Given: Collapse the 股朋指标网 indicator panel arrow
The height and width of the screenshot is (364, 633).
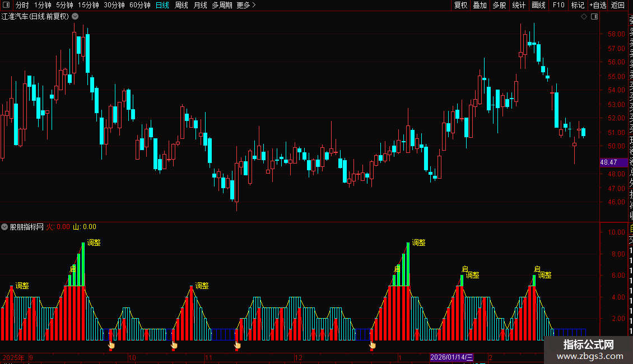Looking at the screenshot, I should [4, 227].
